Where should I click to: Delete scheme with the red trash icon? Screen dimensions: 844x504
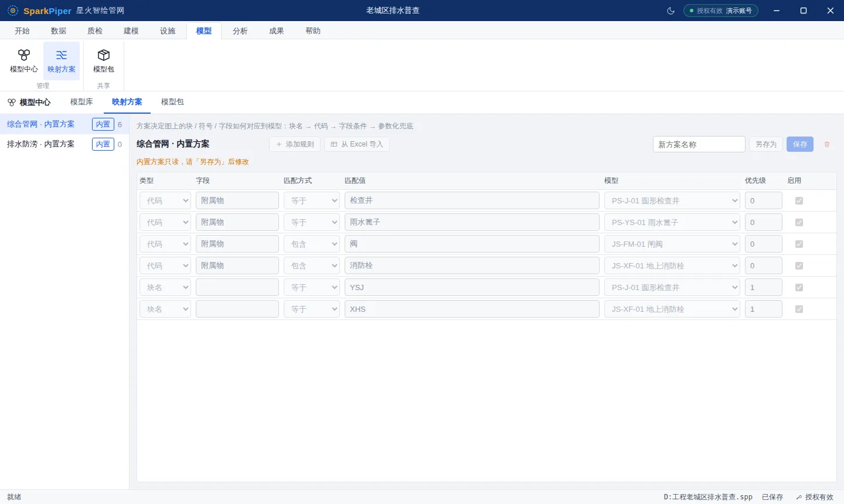click(827, 144)
